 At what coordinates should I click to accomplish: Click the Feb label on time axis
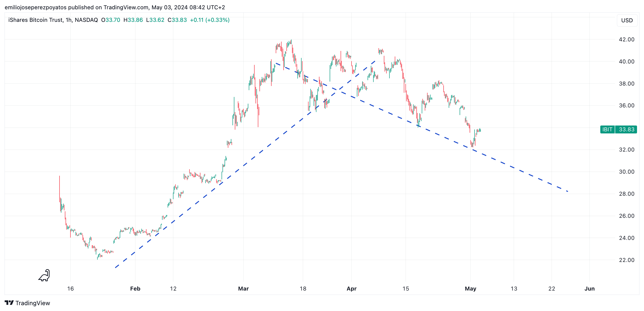pyautogui.click(x=135, y=288)
